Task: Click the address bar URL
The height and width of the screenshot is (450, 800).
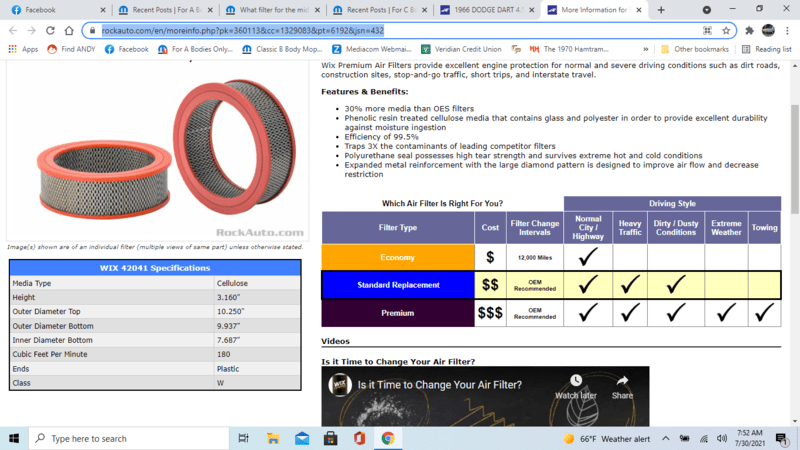Action: click(x=242, y=31)
